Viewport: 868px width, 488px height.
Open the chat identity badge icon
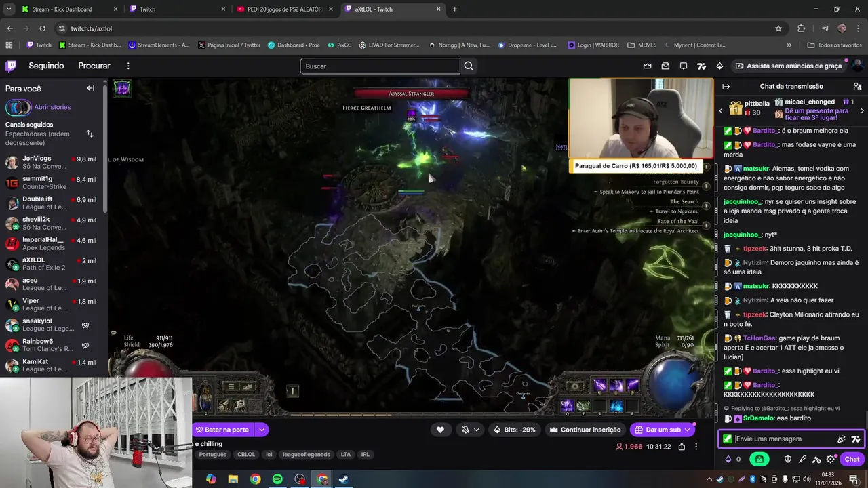point(727,439)
